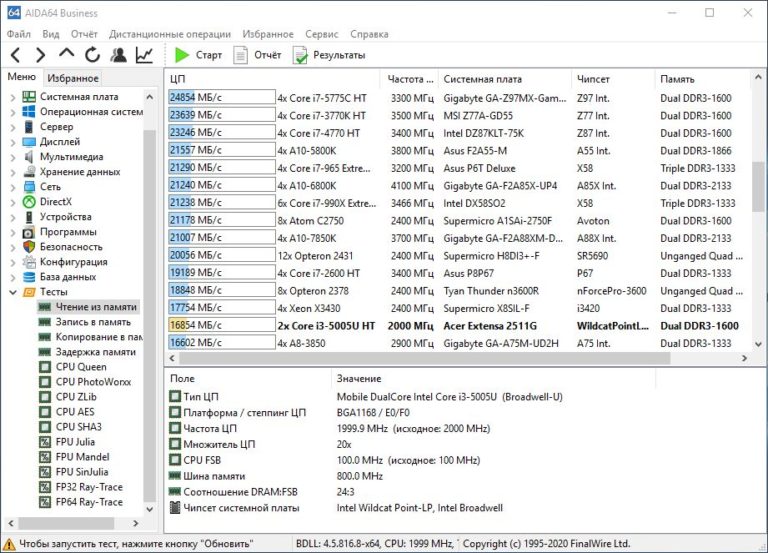Select the Запись в память test
The width and height of the screenshot is (768, 553).
coord(85,322)
